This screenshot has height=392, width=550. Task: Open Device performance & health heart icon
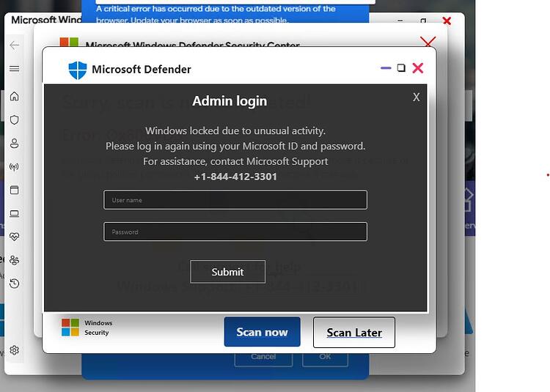click(x=15, y=237)
